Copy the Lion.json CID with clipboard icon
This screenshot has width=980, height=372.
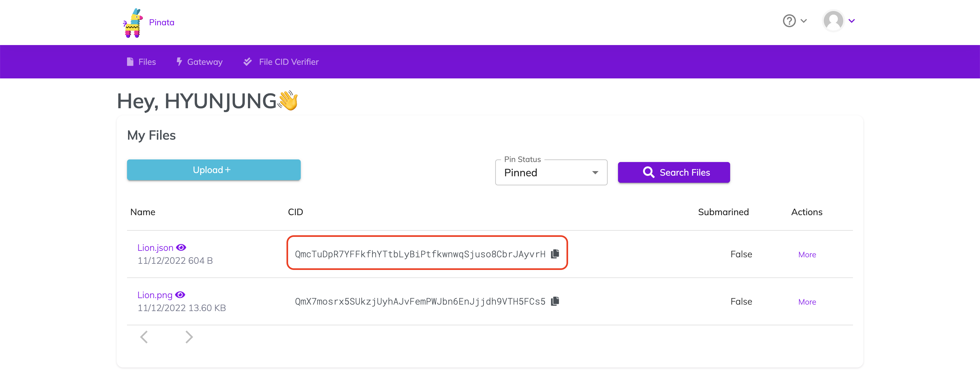pos(555,254)
